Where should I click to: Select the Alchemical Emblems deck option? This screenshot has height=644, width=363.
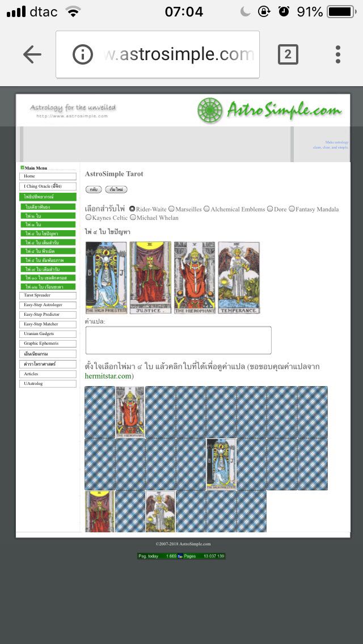(x=207, y=209)
